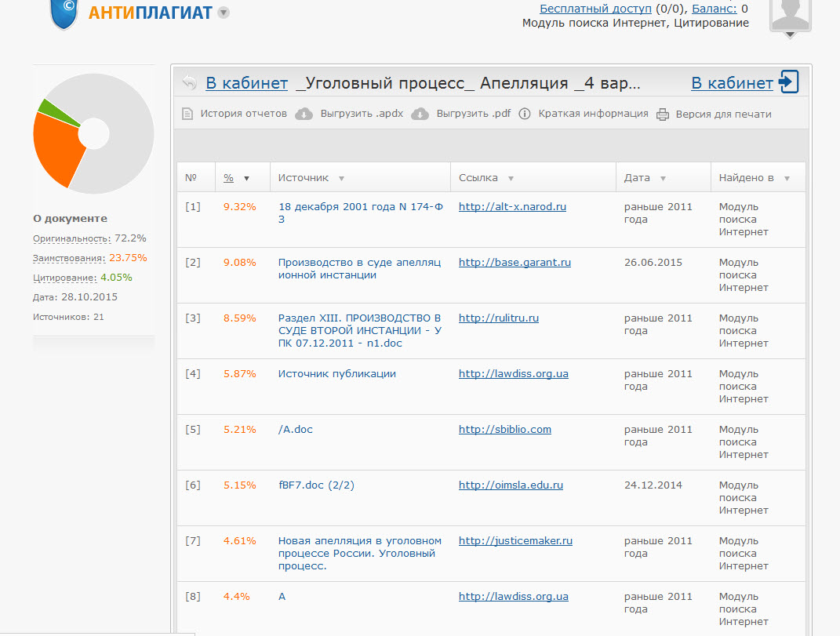Open link http://rulitru.ru
This screenshot has height=636, width=840.
coord(499,318)
